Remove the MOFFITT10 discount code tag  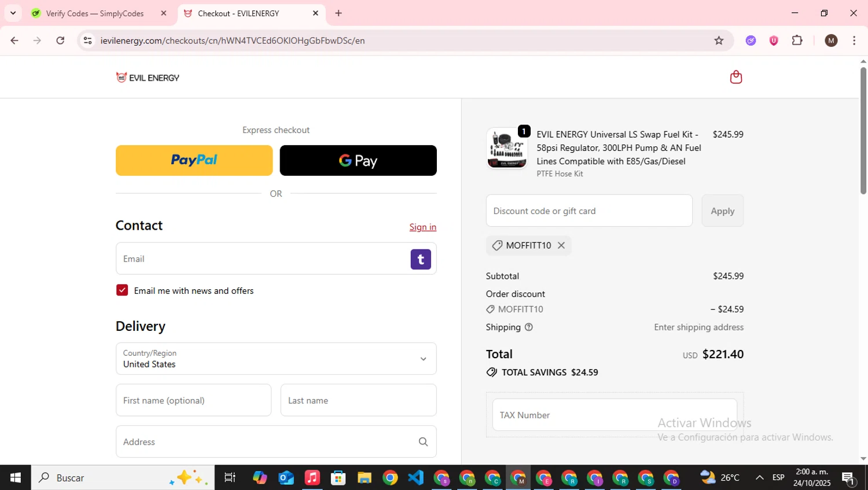coord(561,245)
